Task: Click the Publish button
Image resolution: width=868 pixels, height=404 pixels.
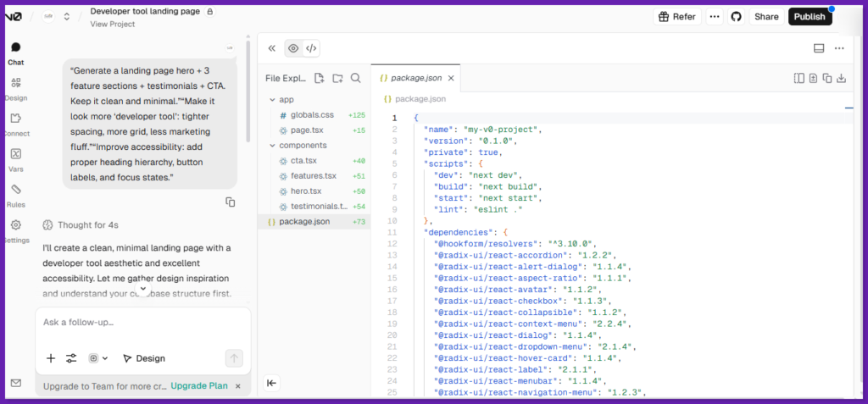Action: point(810,16)
